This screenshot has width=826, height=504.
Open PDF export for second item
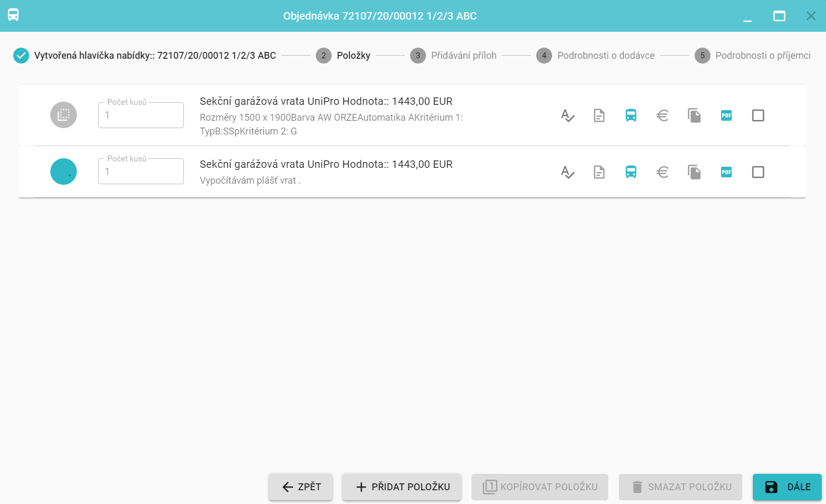(x=726, y=172)
